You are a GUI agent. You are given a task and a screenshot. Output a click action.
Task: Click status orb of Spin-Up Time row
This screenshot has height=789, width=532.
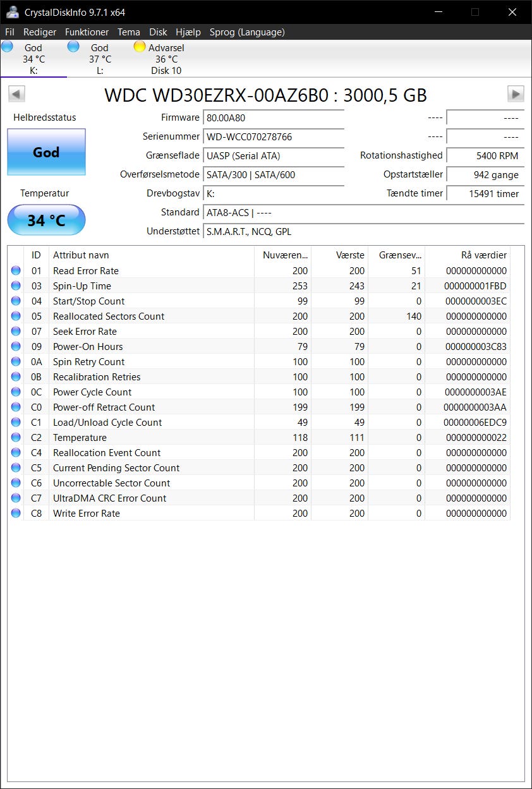(16, 286)
